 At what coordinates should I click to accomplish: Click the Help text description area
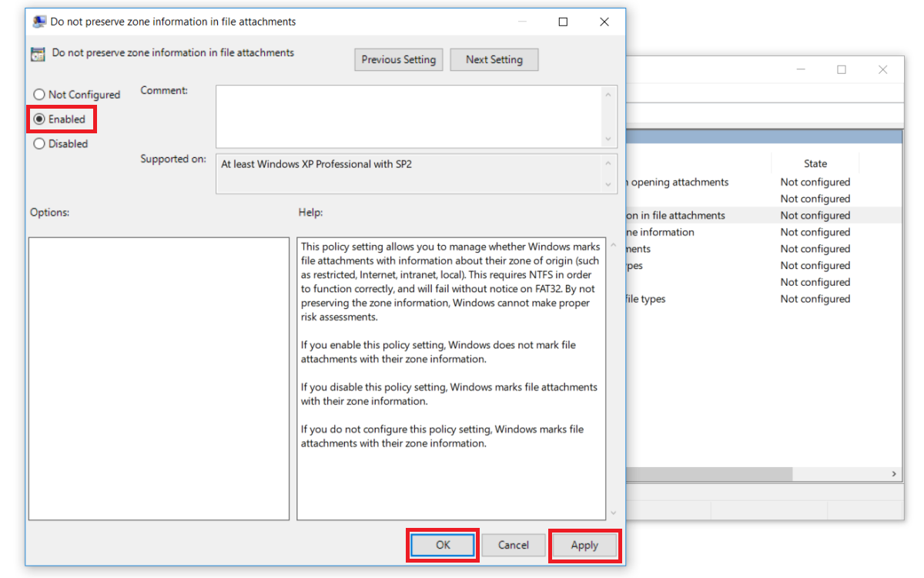[x=452, y=378]
